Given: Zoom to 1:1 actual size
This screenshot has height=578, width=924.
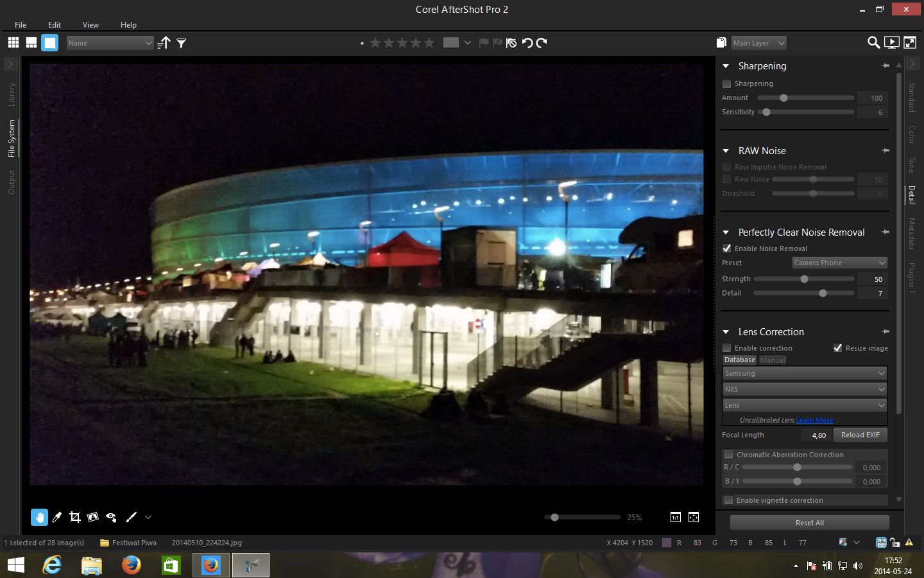Looking at the screenshot, I should (675, 517).
